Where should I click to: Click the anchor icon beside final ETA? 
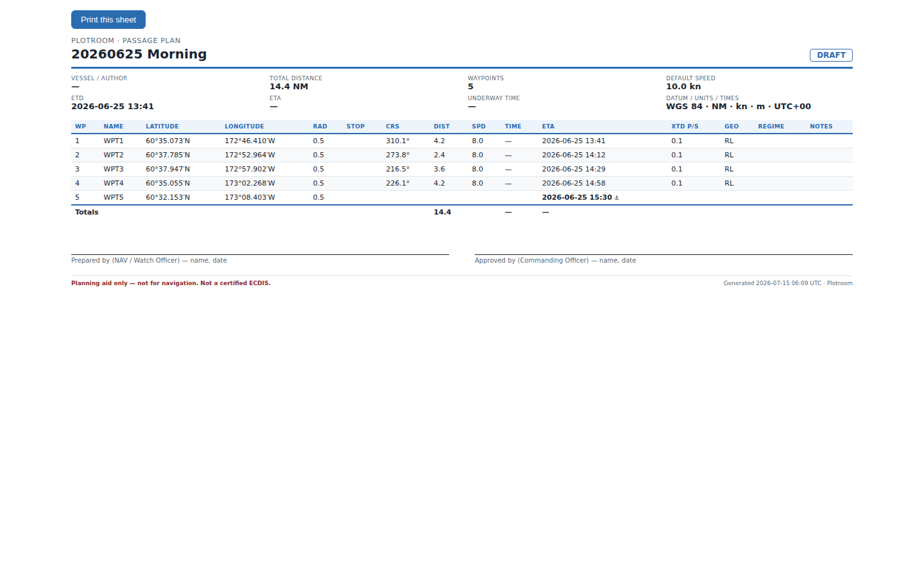click(x=617, y=198)
